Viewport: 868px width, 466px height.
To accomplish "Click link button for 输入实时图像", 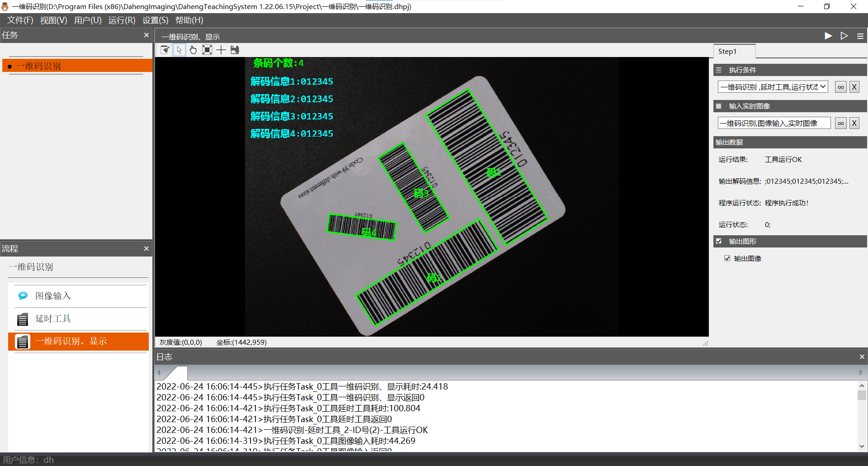I will [841, 123].
